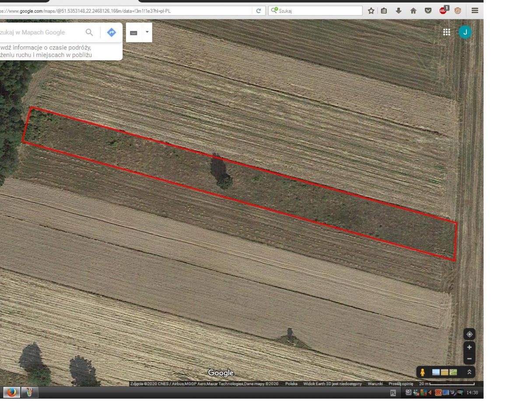Switch the PL keyboard language indicator
Screen dimensions: 525x420
pos(393,393)
